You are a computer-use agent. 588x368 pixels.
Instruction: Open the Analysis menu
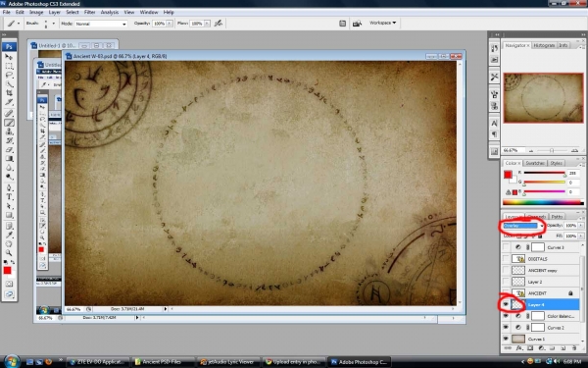[110, 12]
